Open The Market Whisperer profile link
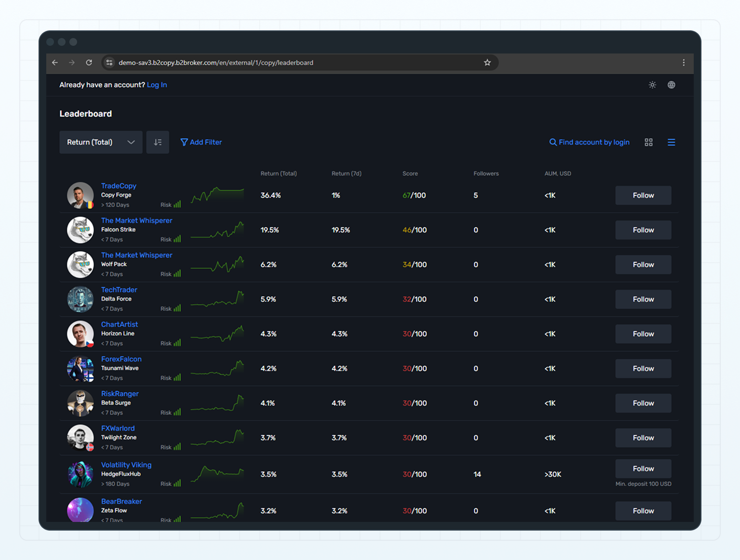Viewport: 740px width, 560px height. click(136, 220)
